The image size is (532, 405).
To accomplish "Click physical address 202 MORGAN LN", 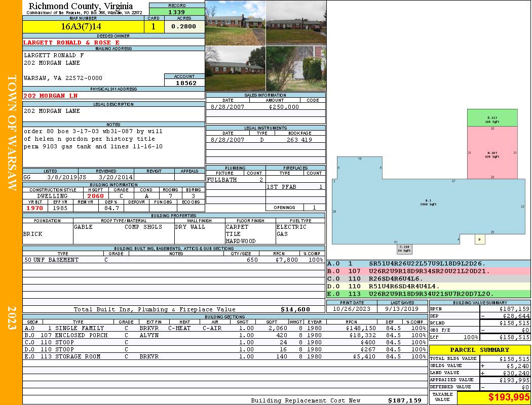I will click(50, 96).
